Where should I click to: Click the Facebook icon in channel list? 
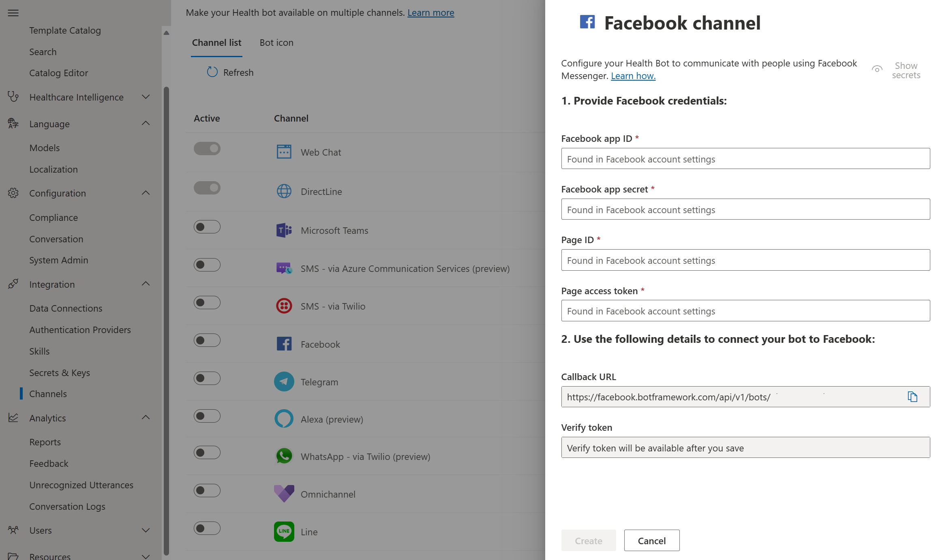pyautogui.click(x=284, y=344)
